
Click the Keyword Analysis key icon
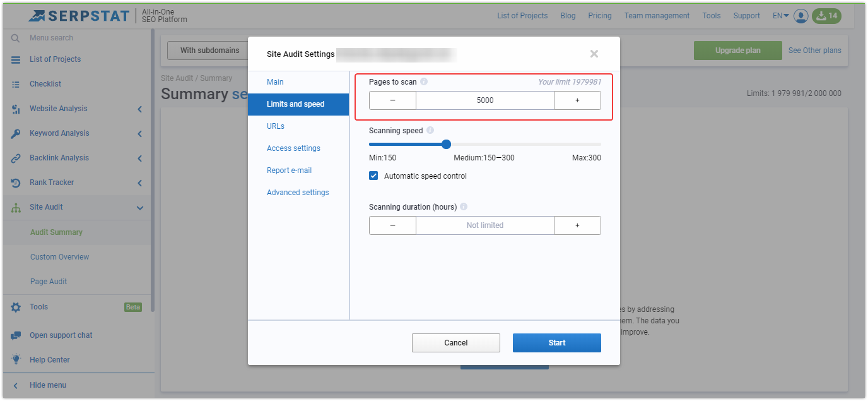[16, 133]
